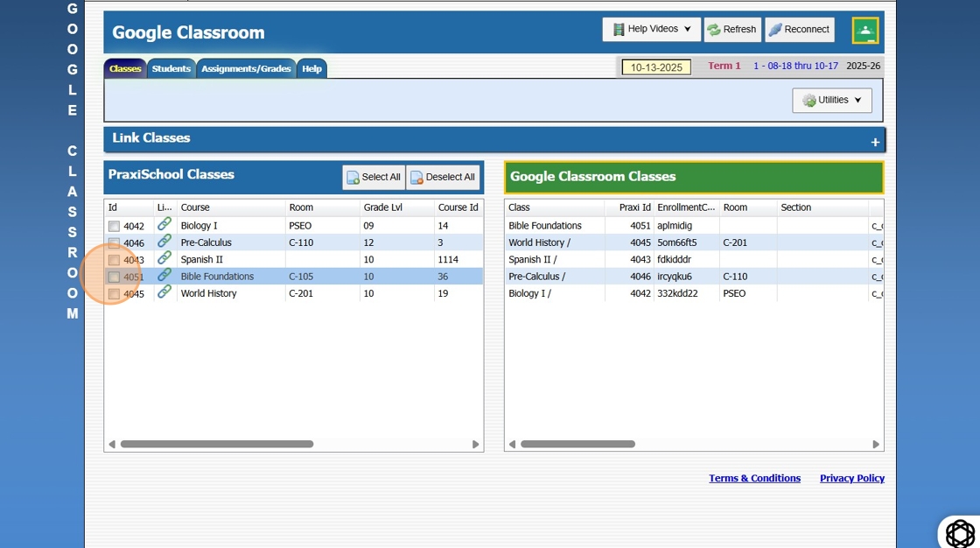Click the Term 1 label
This screenshot has height=548, width=980.
[724, 66]
